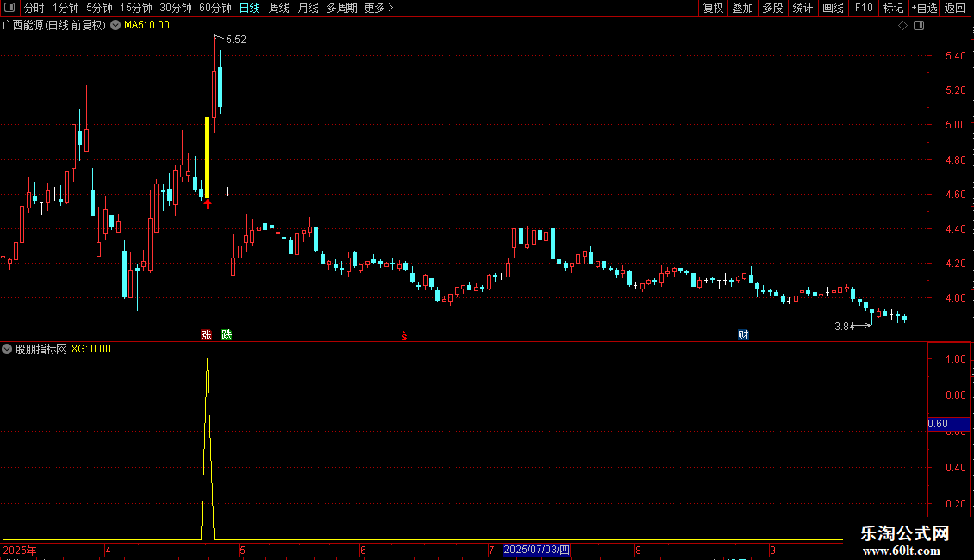Open F10 company information
Viewport: 974px width, 560px height.
pyautogui.click(x=864, y=8)
